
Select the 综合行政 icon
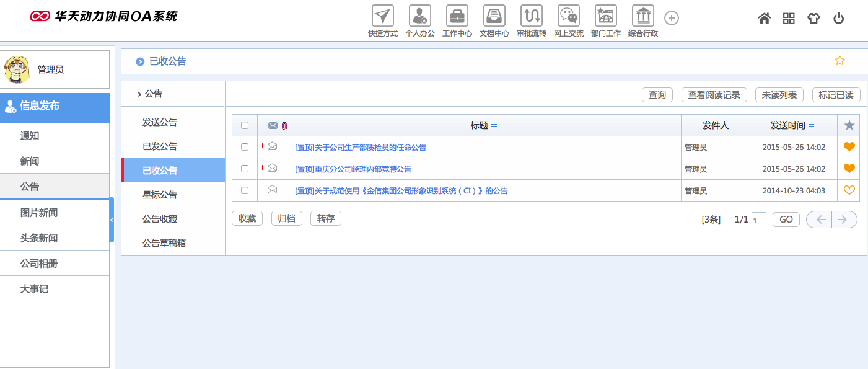pos(642,16)
